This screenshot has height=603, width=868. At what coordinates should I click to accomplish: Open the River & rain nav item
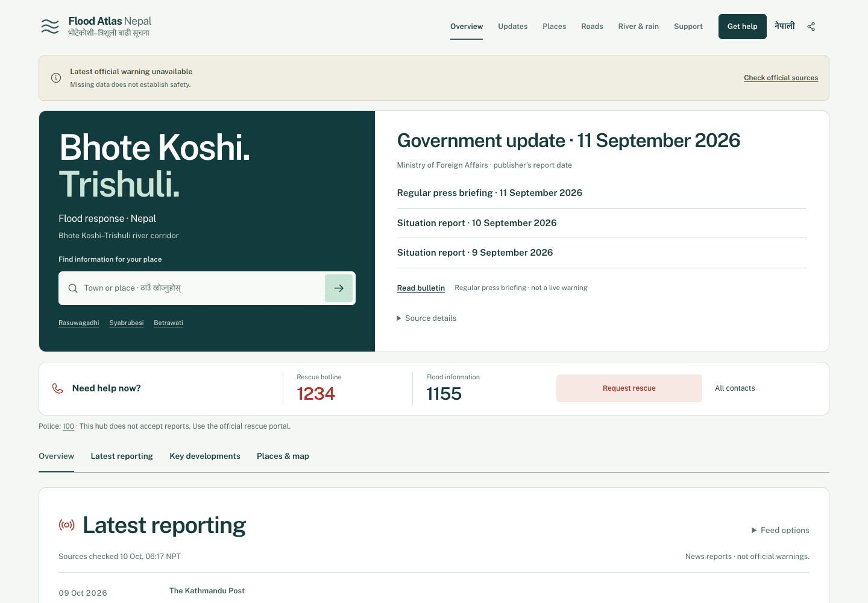click(638, 27)
